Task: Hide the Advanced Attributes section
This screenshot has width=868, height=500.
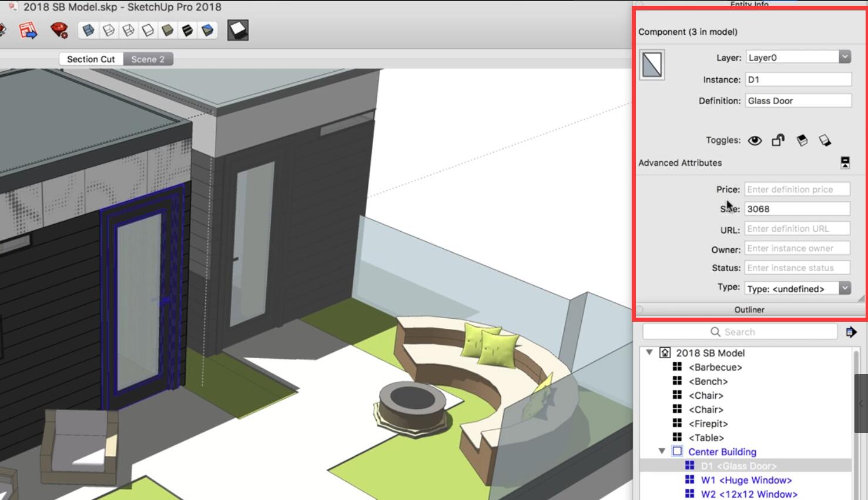Action: tap(845, 163)
